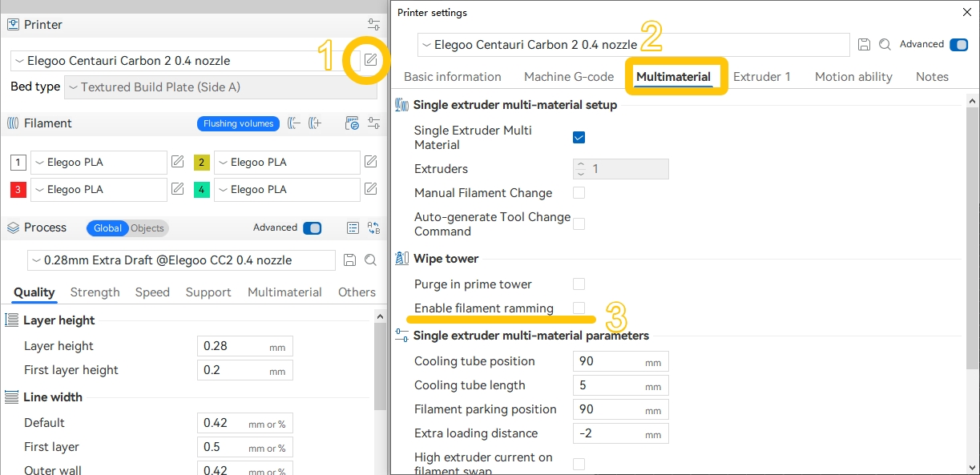Open process settings list icon
980x475 pixels.
click(353, 228)
